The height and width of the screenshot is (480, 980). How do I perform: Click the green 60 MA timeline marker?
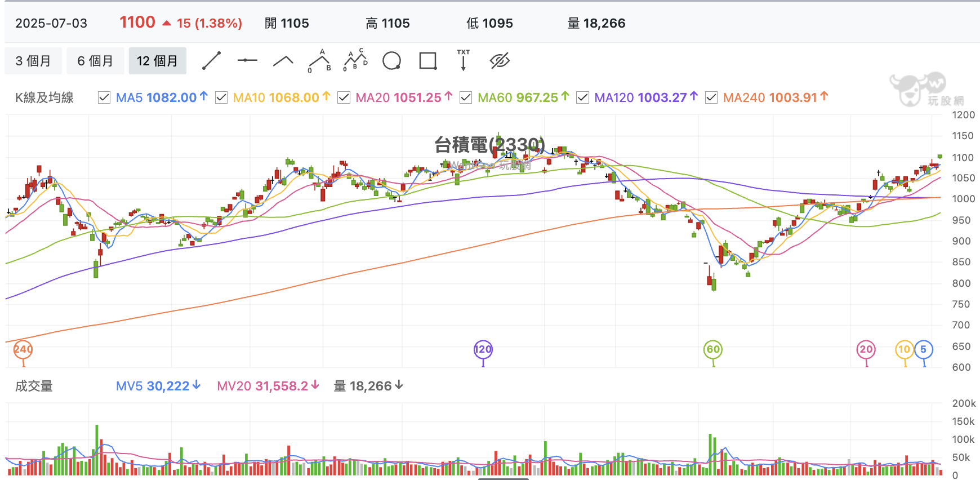pyautogui.click(x=713, y=349)
